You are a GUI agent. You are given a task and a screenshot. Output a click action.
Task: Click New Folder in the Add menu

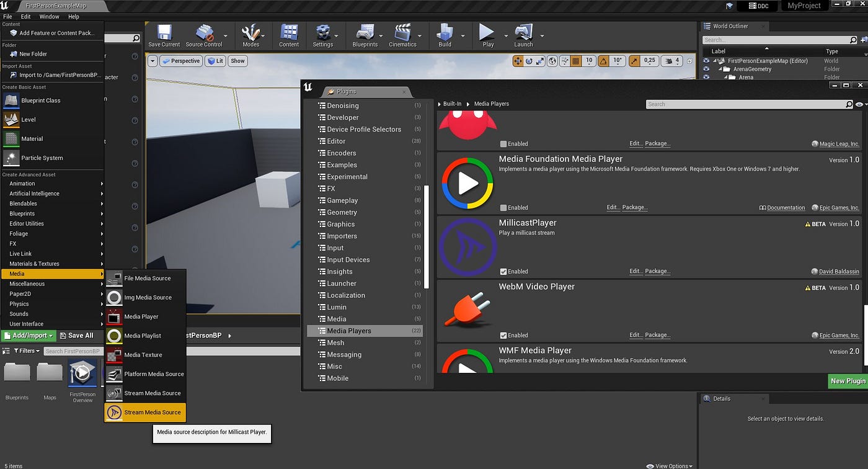[52, 54]
